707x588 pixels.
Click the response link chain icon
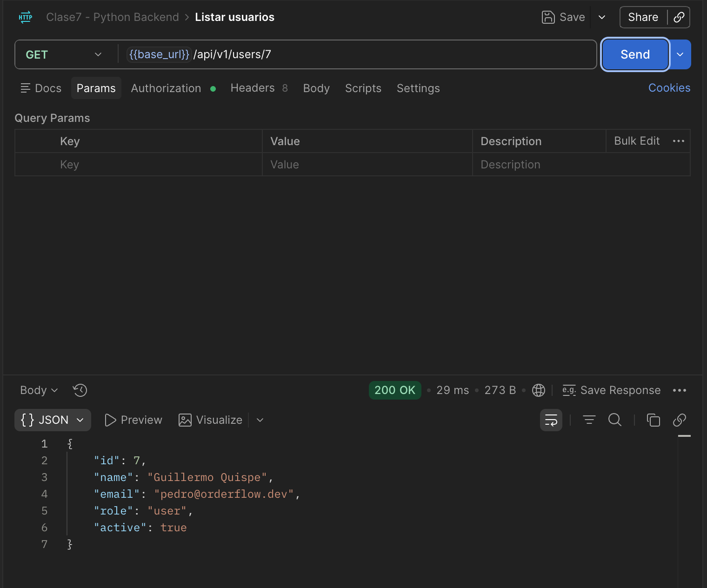click(x=680, y=420)
